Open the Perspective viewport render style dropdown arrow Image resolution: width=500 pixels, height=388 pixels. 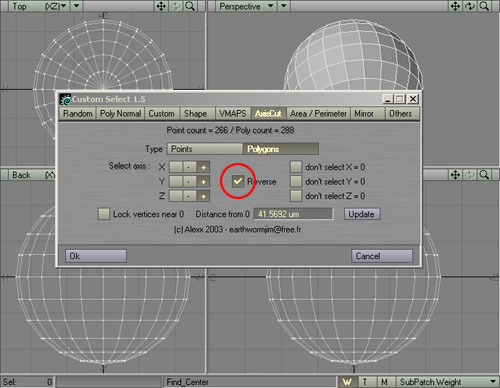pyautogui.click(x=284, y=6)
